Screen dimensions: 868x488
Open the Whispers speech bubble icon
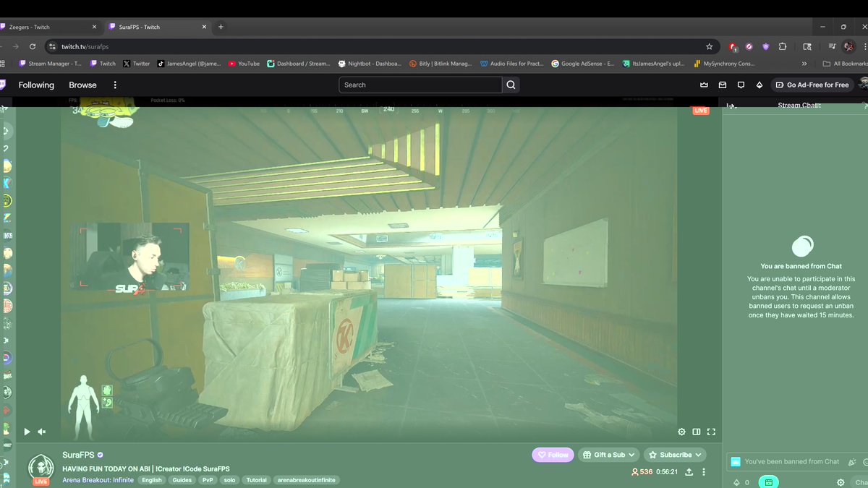pyautogui.click(x=741, y=85)
